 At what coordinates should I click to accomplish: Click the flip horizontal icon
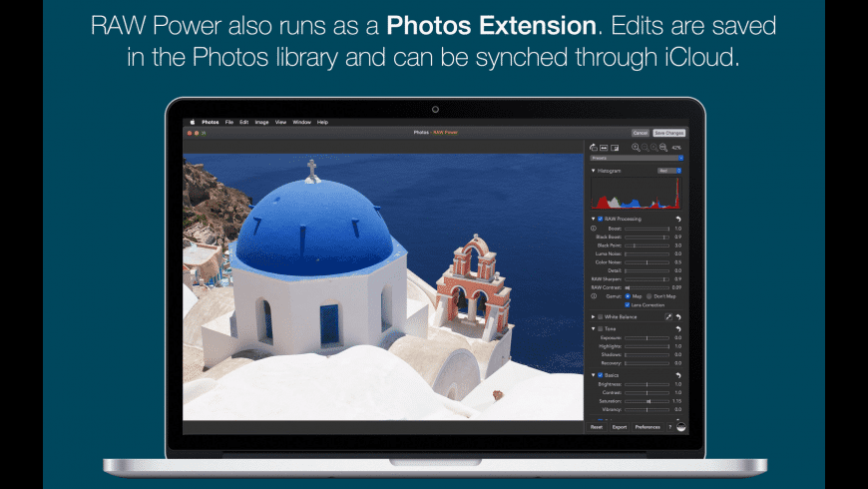click(x=604, y=148)
